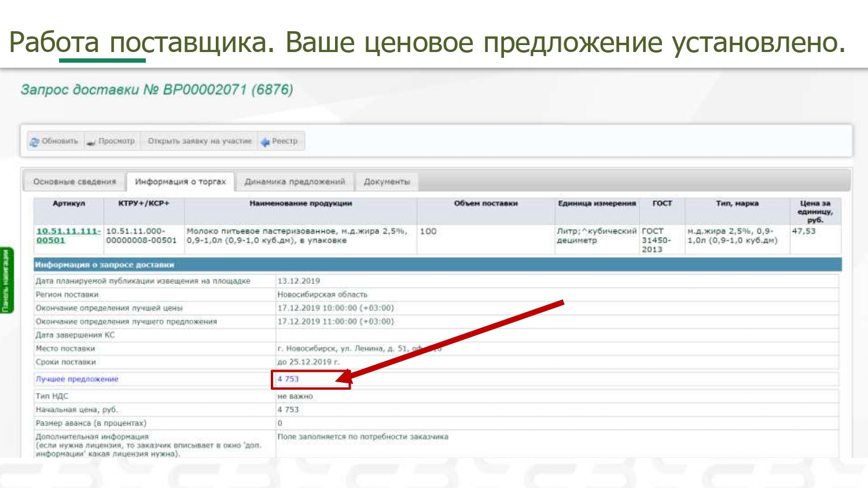Click the Лучшее предложение link label
Viewport: 868px width, 488px height.
pyautogui.click(x=77, y=379)
